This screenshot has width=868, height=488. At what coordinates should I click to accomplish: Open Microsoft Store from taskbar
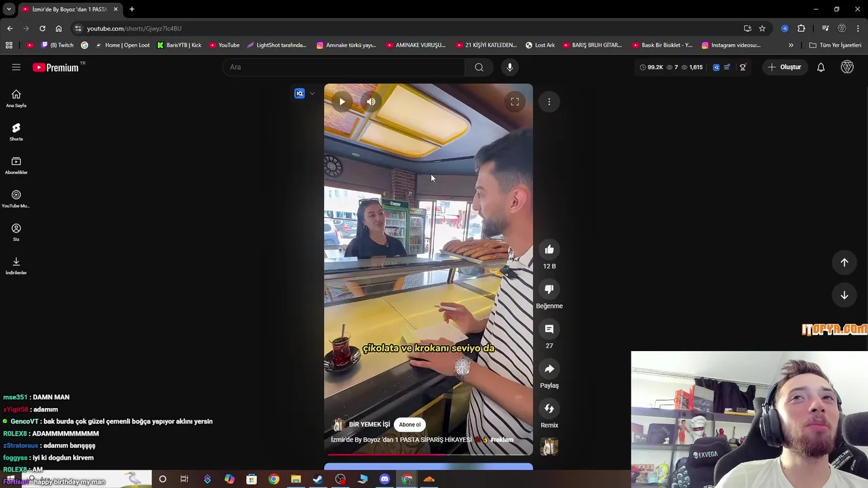pyautogui.click(x=252, y=479)
